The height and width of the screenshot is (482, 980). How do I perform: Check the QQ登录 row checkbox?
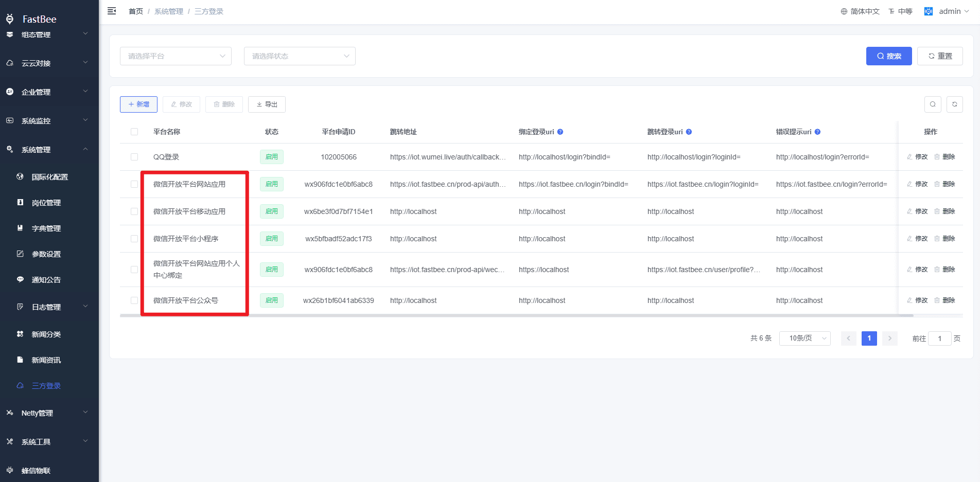134,157
